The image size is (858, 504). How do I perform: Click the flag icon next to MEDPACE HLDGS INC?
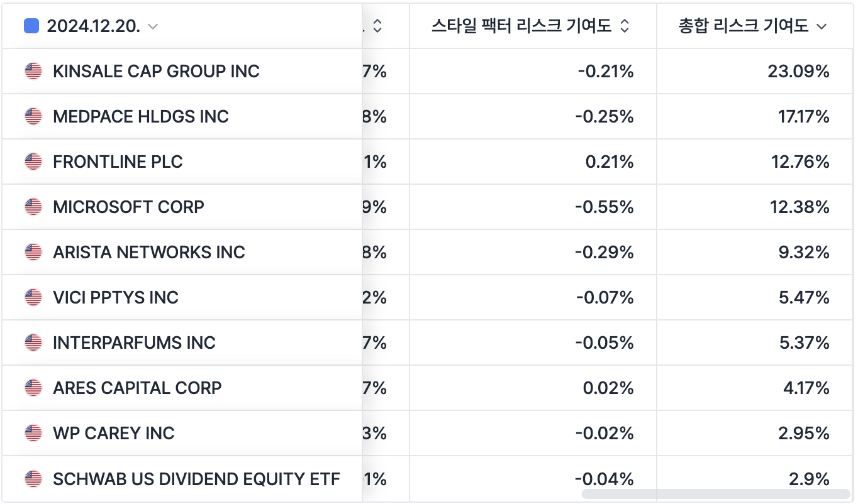[x=33, y=116]
